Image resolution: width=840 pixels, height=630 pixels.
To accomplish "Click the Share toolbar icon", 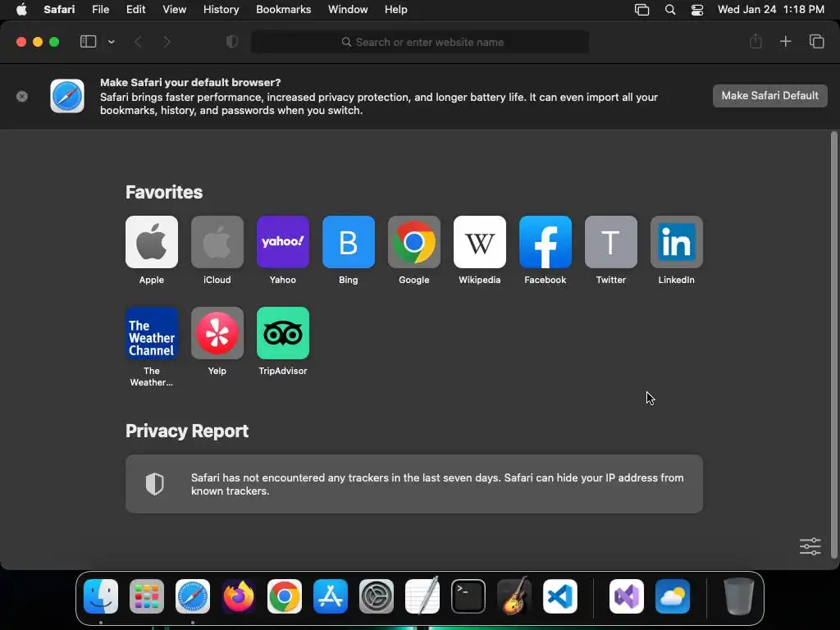I will click(756, 41).
